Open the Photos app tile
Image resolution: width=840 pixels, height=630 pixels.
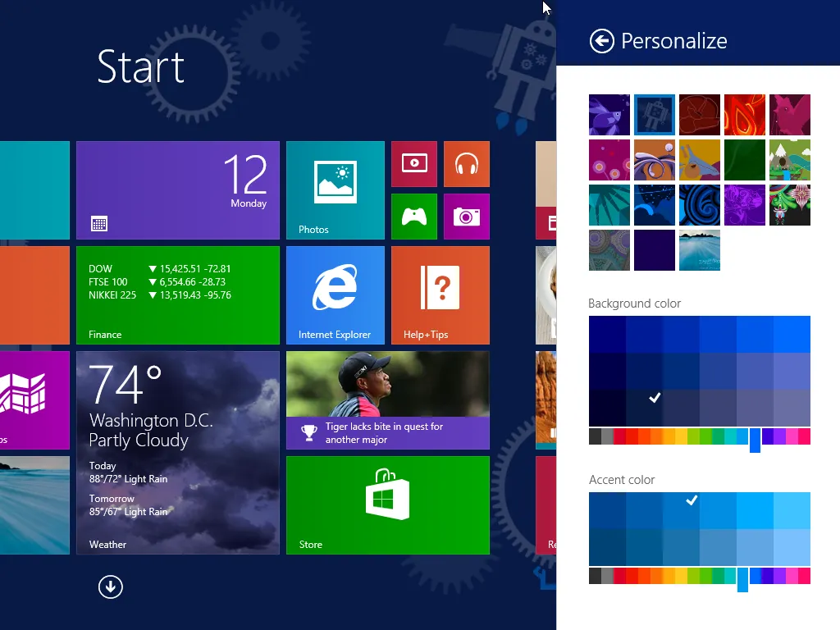(336, 189)
